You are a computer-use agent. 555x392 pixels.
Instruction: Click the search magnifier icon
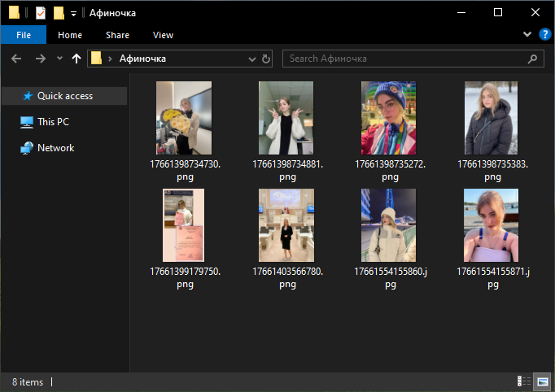[x=532, y=59]
